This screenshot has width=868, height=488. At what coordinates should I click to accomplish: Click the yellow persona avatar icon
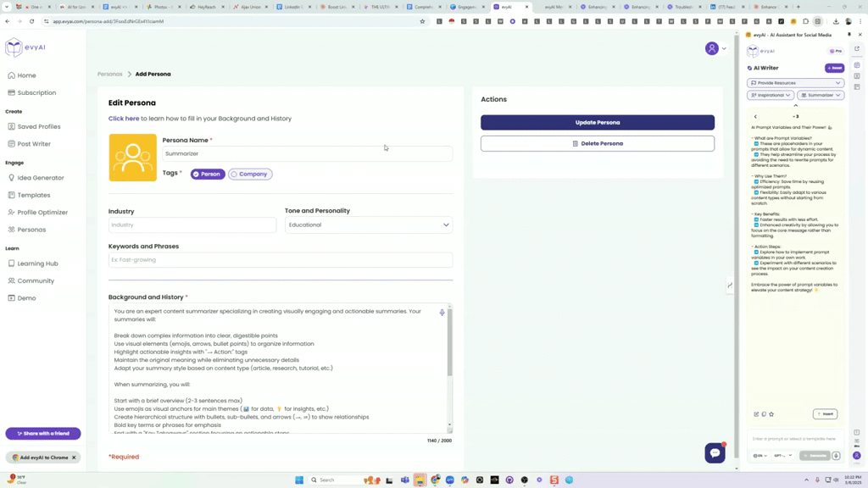[132, 157]
